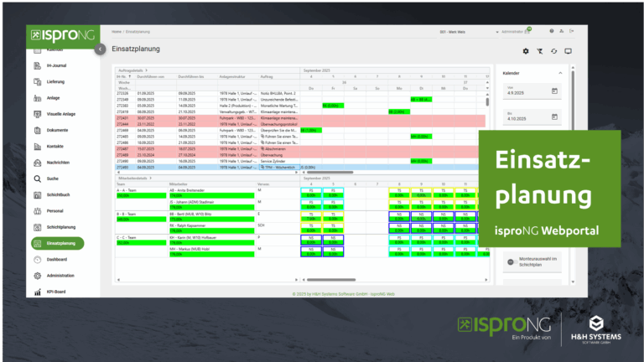Click the sort arrow on the IH-Nr. column
The width and height of the screenshot is (644, 362).
tap(130, 77)
